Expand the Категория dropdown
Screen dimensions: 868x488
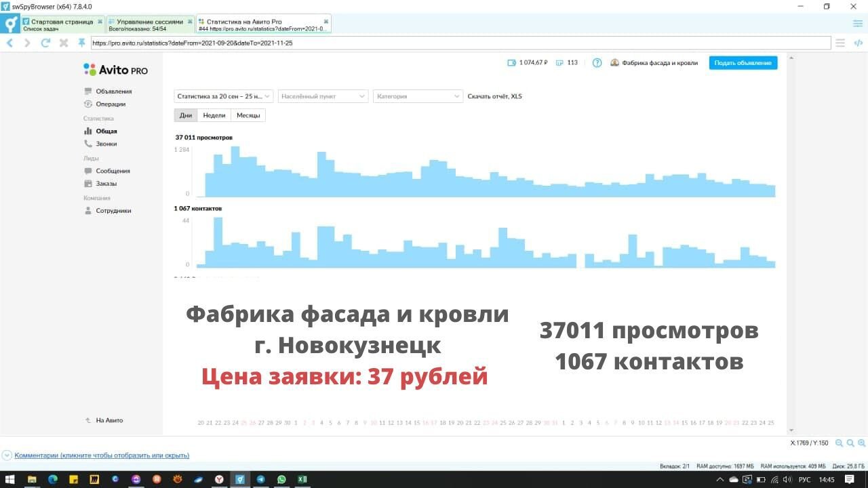click(x=418, y=96)
